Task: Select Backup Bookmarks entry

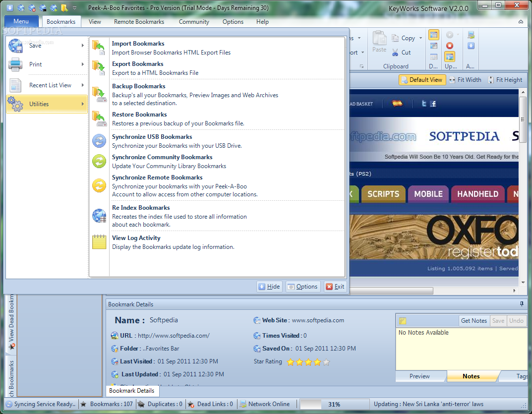Action: pyautogui.click(x=217, y=94)
